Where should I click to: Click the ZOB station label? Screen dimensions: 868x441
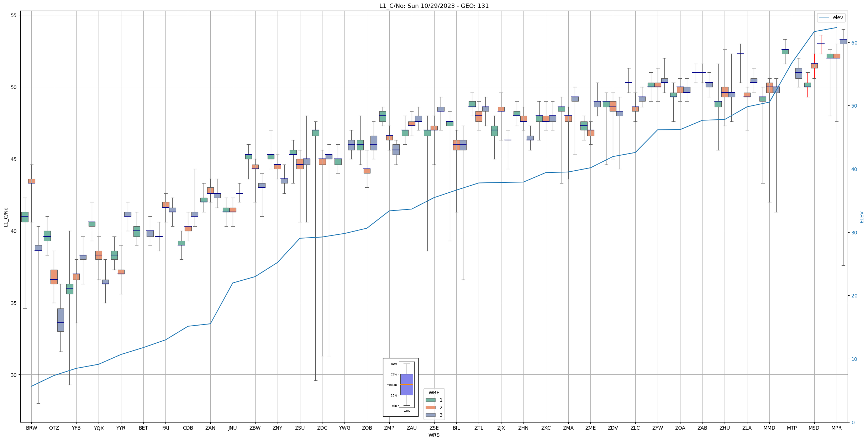pos(367,428)
